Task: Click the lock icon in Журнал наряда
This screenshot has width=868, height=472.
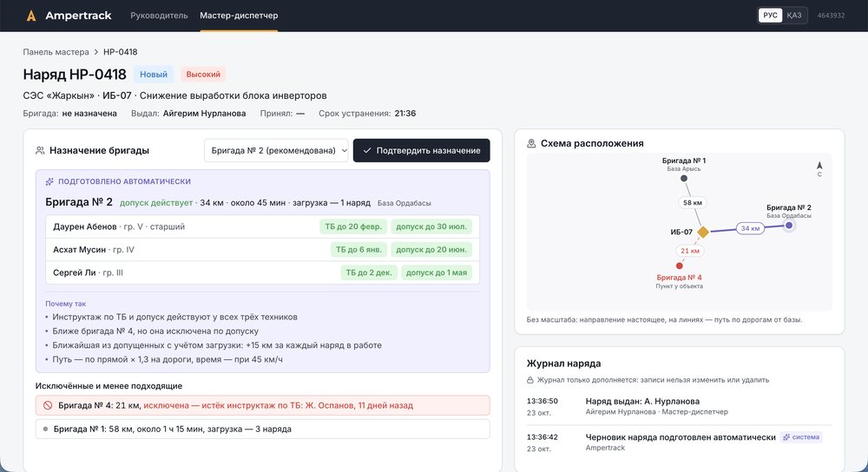Action: [529, 380]
